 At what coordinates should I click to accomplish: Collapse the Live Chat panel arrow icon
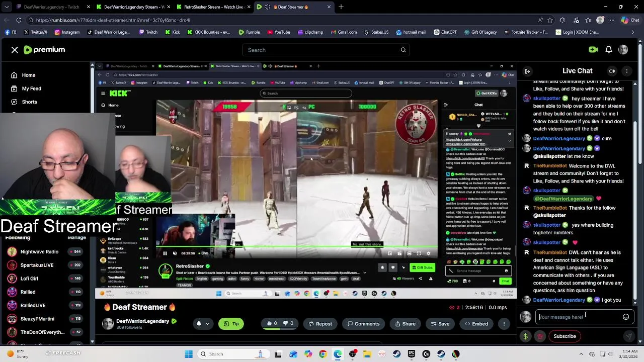[x=527, y=71]
